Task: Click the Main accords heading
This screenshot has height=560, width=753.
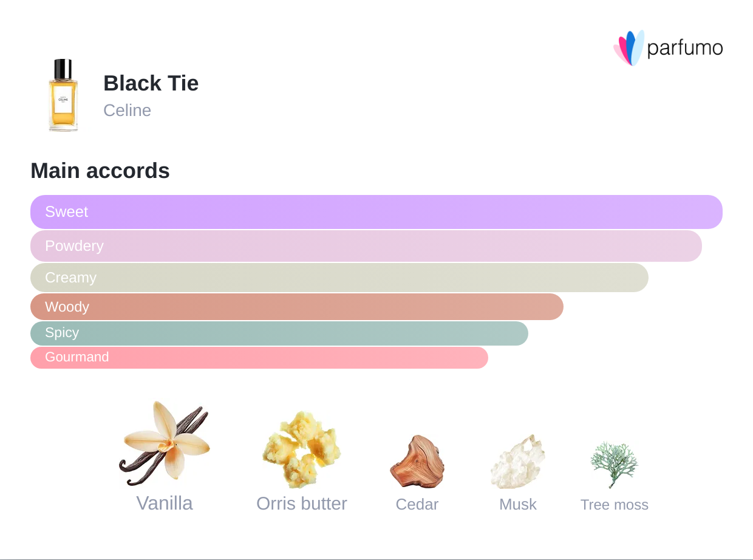Action: pos(100,171)
